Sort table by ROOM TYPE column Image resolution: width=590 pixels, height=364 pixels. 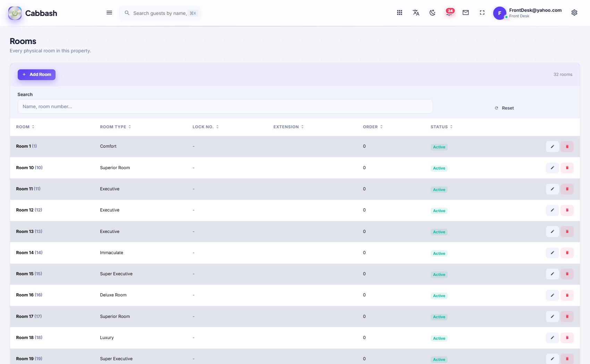[x=116, y=127]
